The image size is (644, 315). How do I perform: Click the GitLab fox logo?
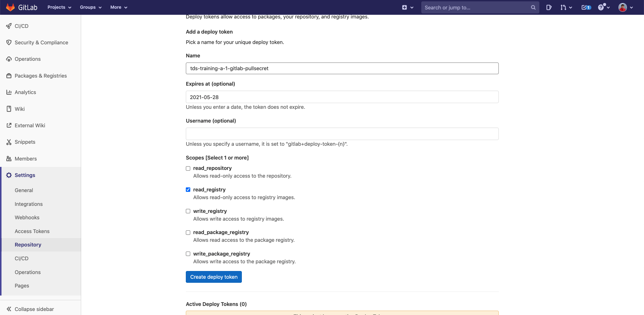[x=10, y=7]
